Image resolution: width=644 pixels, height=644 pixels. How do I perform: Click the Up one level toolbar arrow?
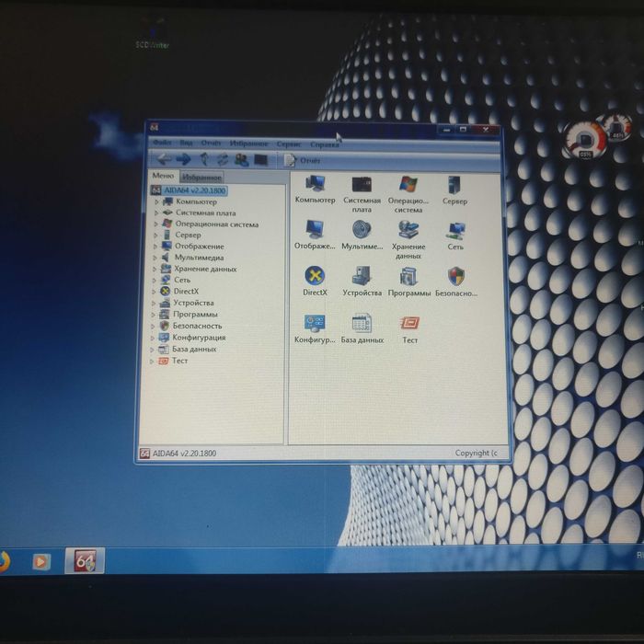coord(204,159)
